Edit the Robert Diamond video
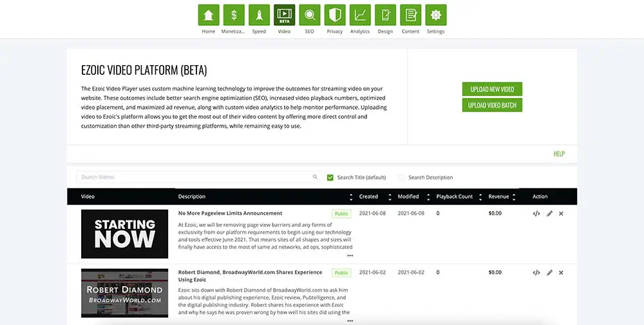Viewport: 644px width, 325px height. (549, 272)
